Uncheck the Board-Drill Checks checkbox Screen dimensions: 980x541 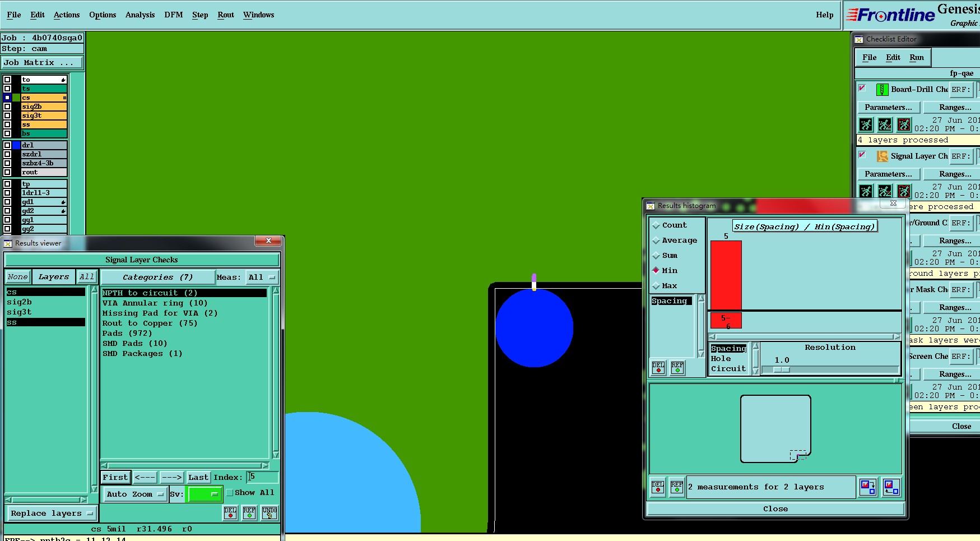(862, 88)
